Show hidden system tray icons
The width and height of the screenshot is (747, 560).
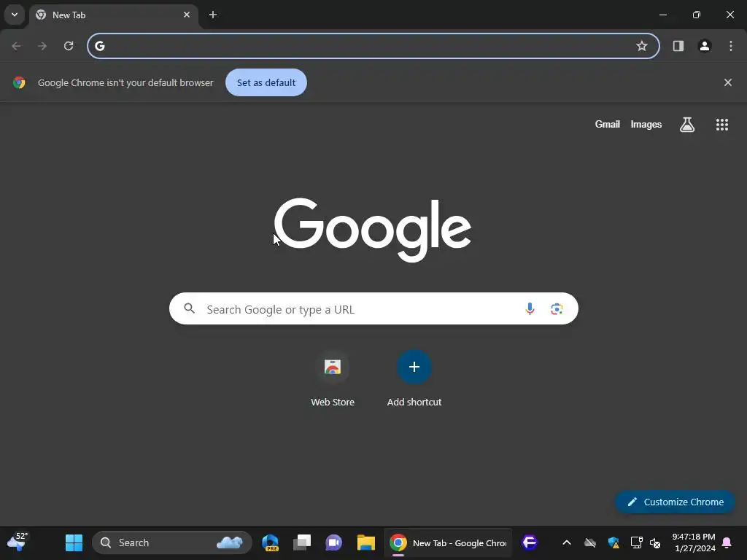566,542
